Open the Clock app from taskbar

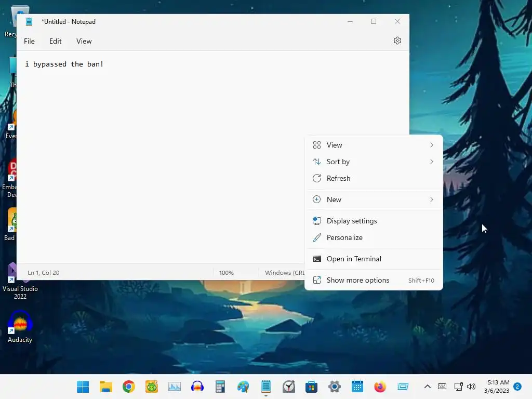click(x=289, y=387)
